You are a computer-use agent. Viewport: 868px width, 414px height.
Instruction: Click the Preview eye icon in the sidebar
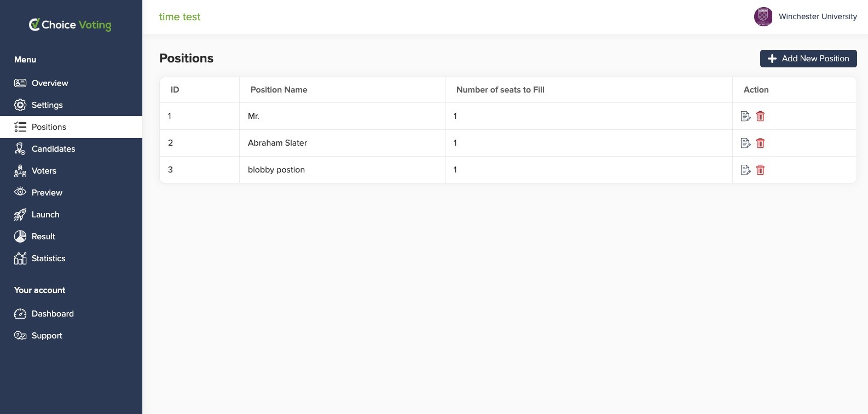pos(20,192)
